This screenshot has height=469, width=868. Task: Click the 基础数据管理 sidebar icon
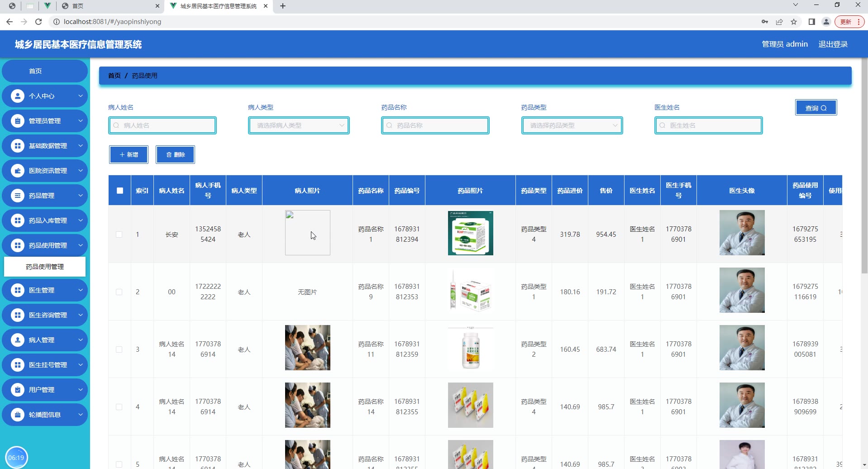click(x=18, y=146)
